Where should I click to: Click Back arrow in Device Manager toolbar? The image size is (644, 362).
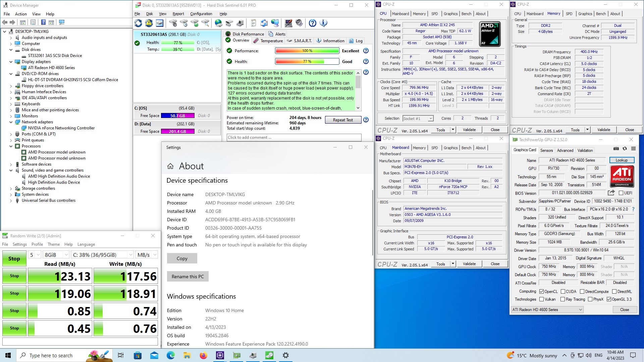click(x=5, y=22)
